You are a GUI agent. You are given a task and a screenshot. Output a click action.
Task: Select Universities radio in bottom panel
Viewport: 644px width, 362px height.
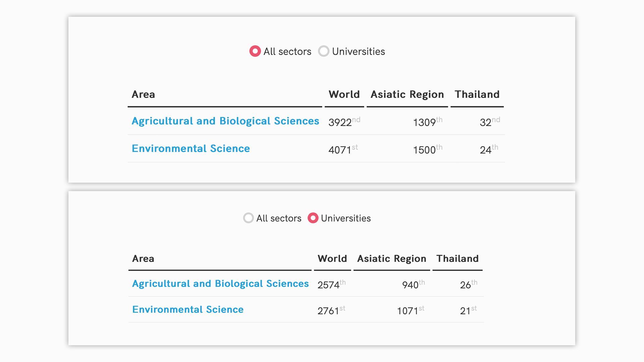click(313, 218)
